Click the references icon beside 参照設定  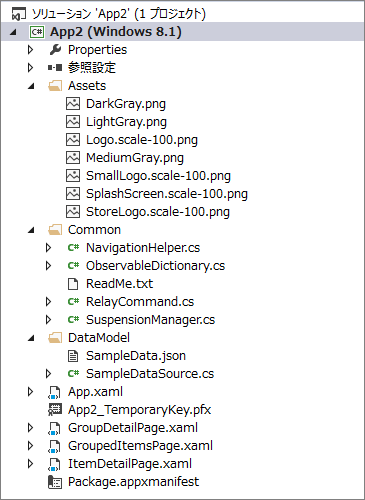55,68
